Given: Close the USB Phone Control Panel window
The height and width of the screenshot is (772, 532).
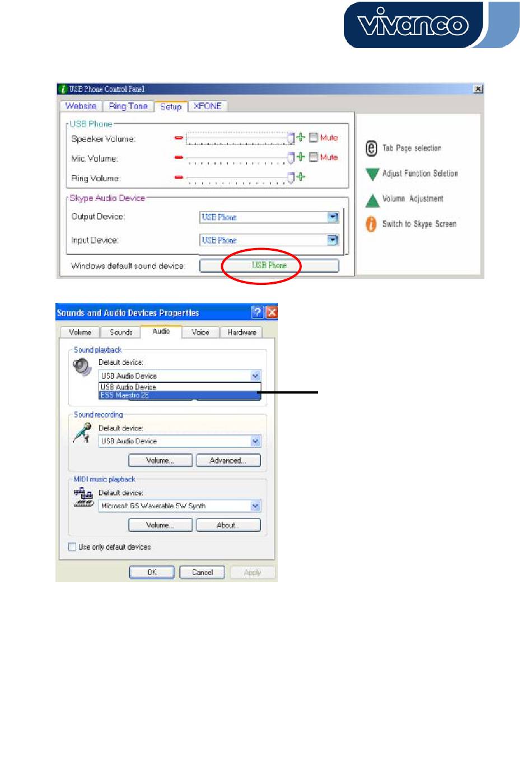Looking at the screenshot, I should pyautogui.click(x=478, y=89).
